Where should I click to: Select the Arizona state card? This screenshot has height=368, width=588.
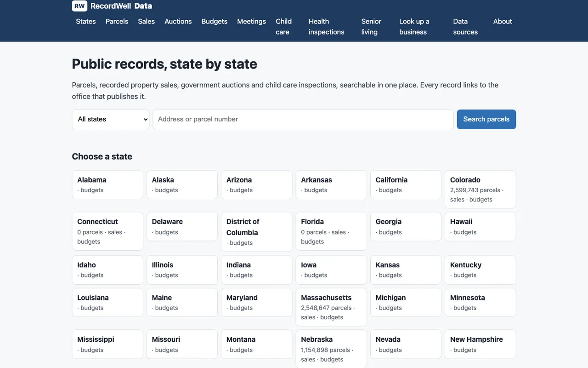[256, 184]
